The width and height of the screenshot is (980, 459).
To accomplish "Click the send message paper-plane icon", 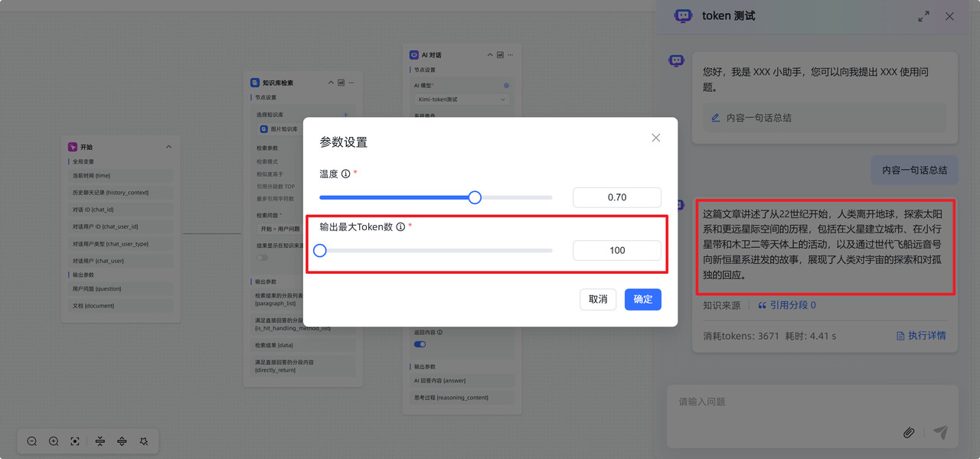I will click(x=940, y=432).
